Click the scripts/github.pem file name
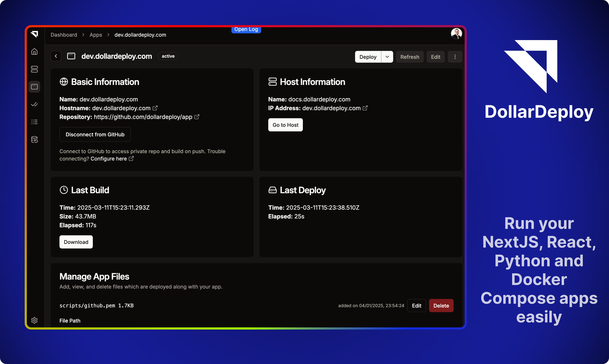Screen dimensions: 609x364 click(87, 305)
